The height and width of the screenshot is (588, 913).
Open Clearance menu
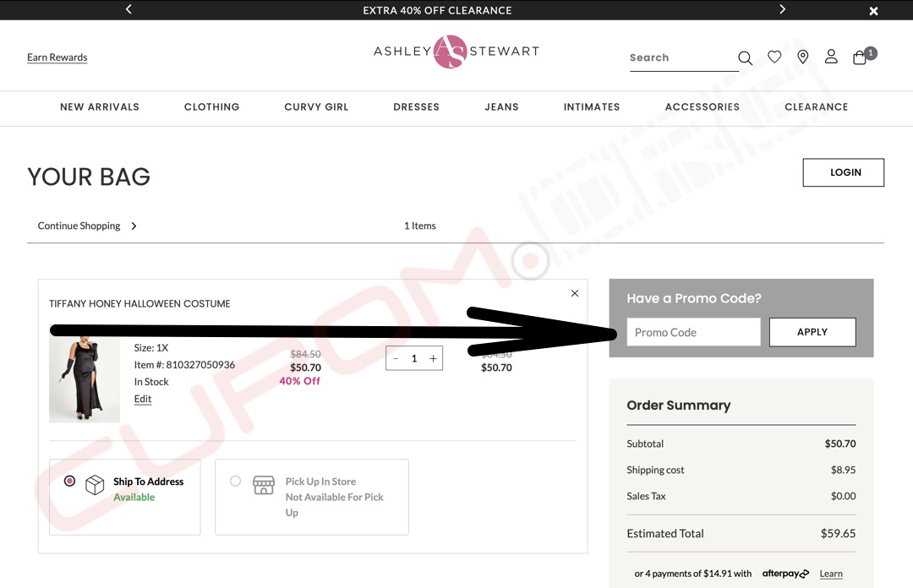pyautogui.click(x=817, y=107)
